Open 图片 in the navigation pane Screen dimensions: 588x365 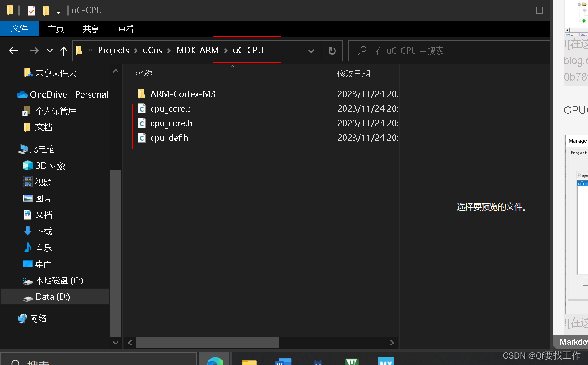[44, 198]
